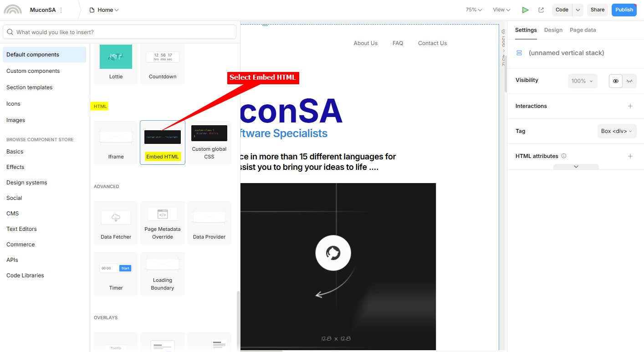The height and width of the screenshot is (352, 644).
Task: Open the Home page selector dropdown
Action: click(x=104, y=10)
